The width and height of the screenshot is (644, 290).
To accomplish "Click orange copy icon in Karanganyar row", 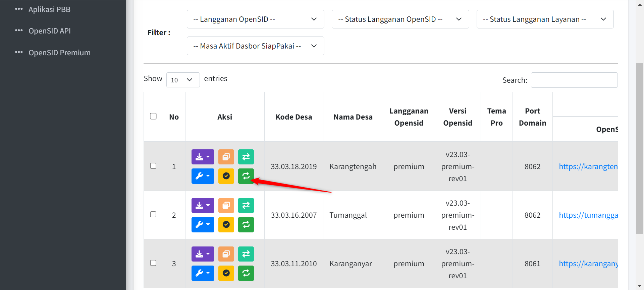I will point(226,254).
